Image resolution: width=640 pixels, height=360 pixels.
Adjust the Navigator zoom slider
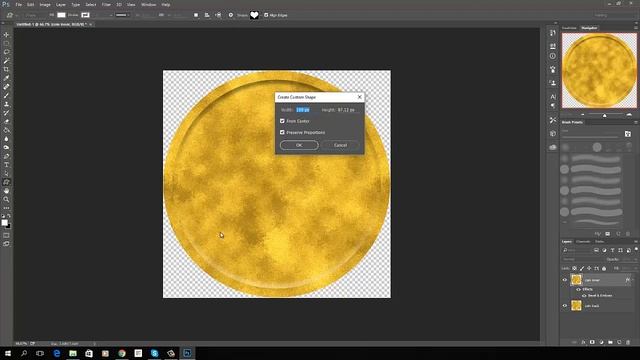tap(604, 115)
